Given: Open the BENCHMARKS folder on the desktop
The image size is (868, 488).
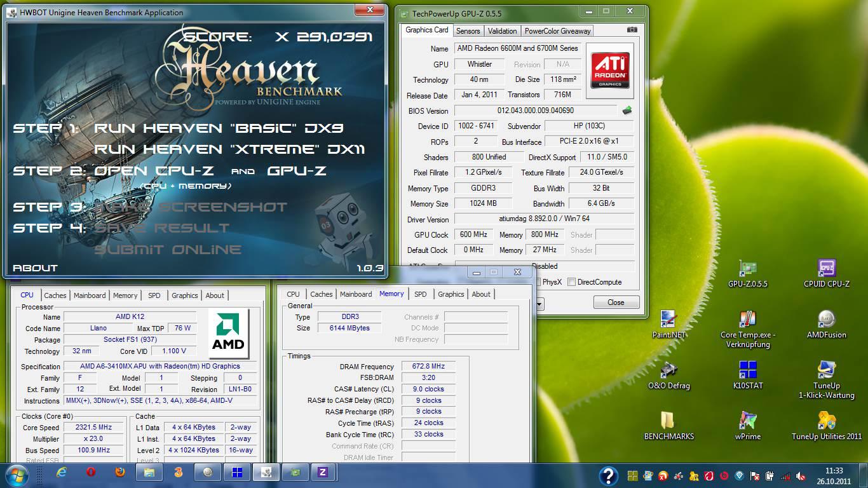Looking at the screenshot, I should click(668, 426).
